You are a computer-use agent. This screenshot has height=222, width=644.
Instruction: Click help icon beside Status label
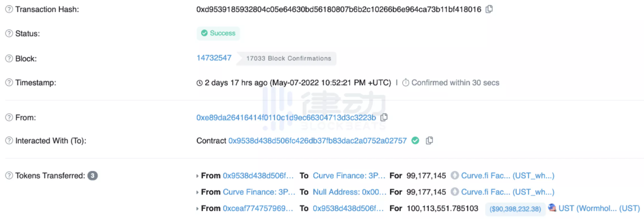[x=9, y=33]
